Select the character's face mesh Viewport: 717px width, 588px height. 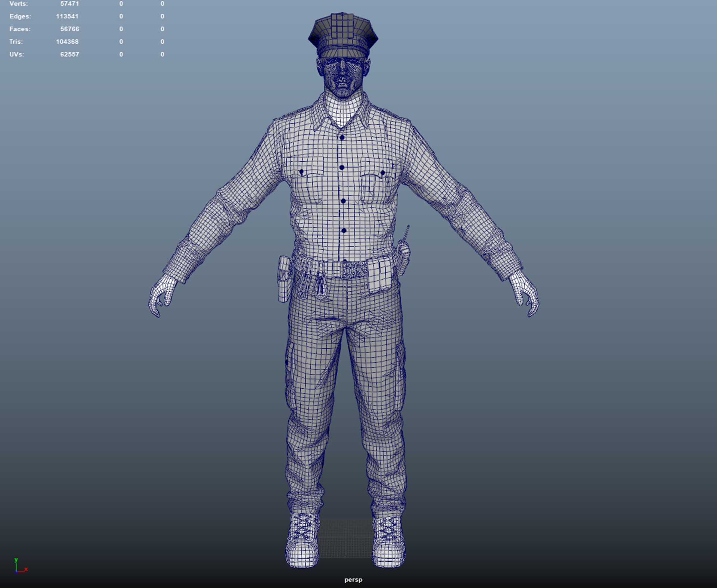343,78
